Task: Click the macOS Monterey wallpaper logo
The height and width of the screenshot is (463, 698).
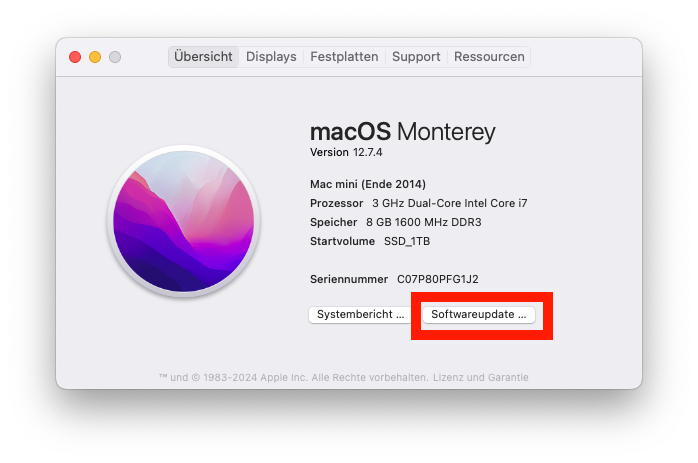Action: [x=184, y=220]
